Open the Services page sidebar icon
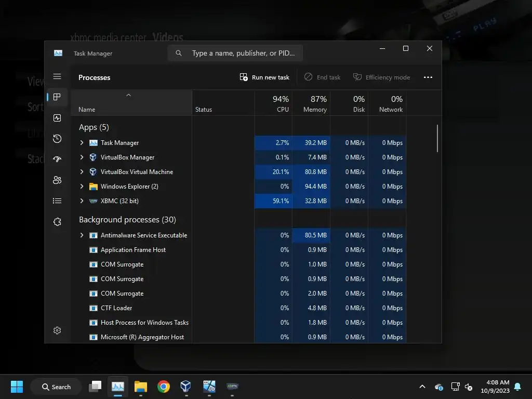 point(57,222)
